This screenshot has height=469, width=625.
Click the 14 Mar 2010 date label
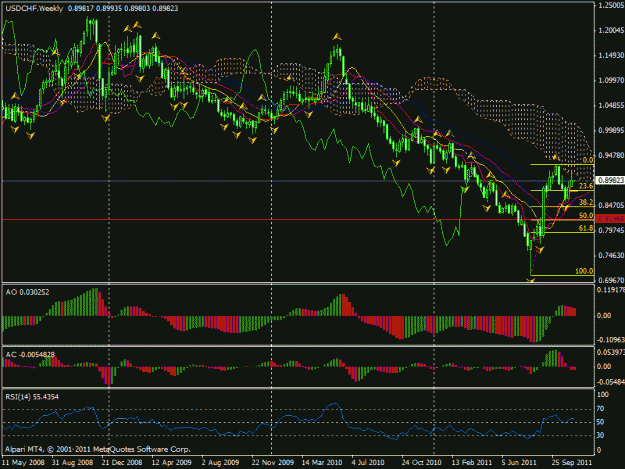322,463
